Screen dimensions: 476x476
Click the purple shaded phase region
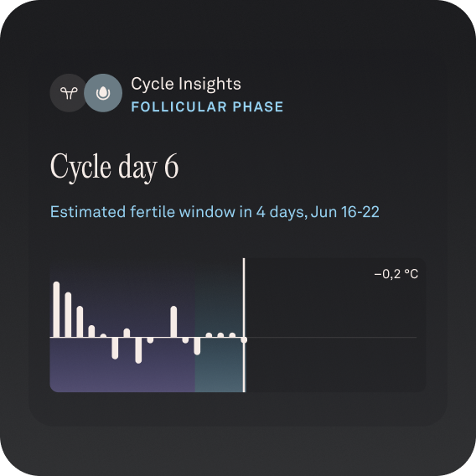click(x=122, y=372)
